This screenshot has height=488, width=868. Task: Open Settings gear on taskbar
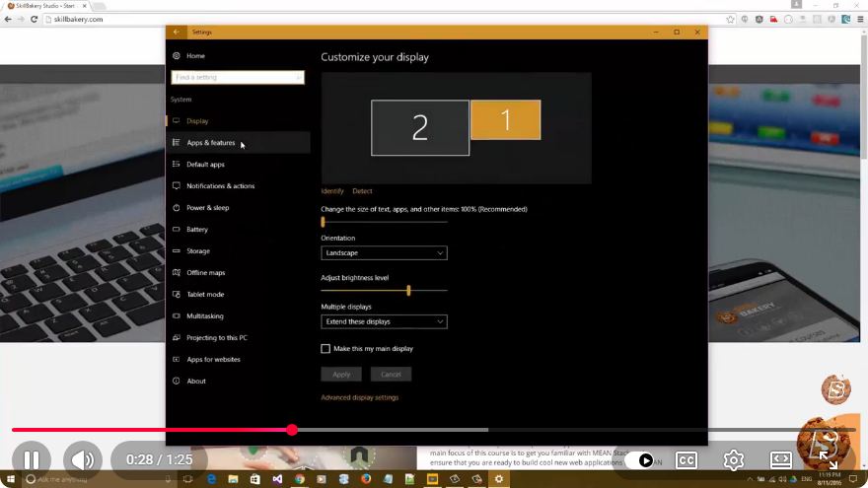499,479
